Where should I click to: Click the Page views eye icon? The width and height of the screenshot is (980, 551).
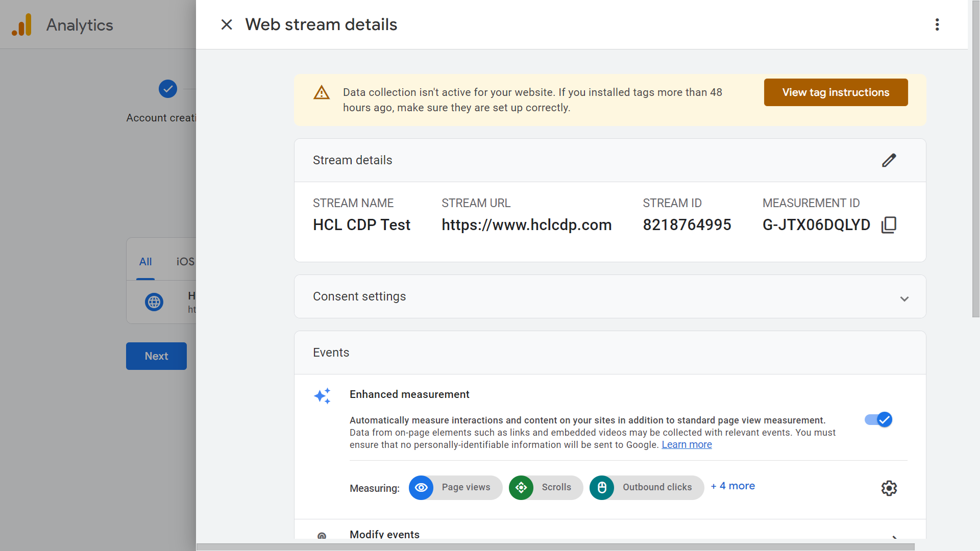coord(421,488)
